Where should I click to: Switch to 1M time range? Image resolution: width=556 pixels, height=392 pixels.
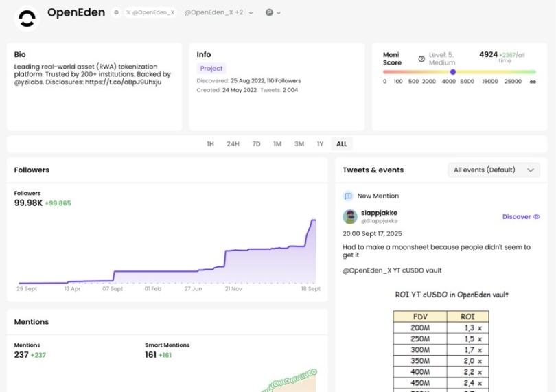pos(277,144)
